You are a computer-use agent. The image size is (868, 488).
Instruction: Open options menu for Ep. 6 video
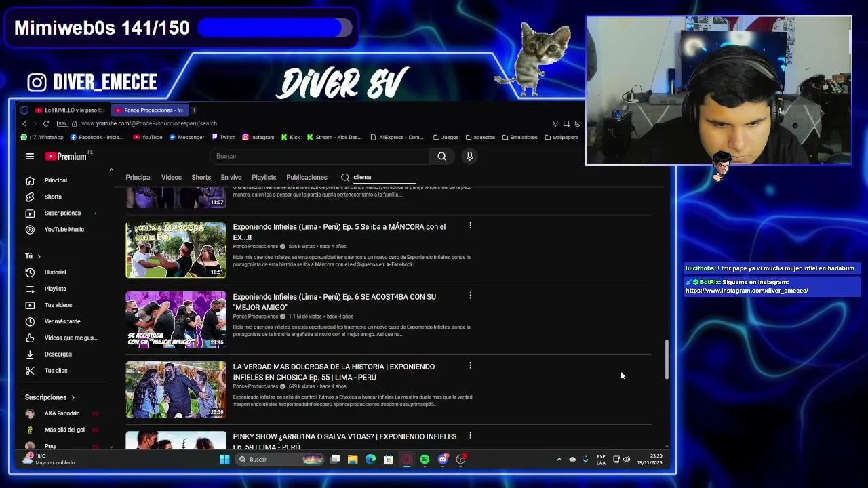point(470,296)
